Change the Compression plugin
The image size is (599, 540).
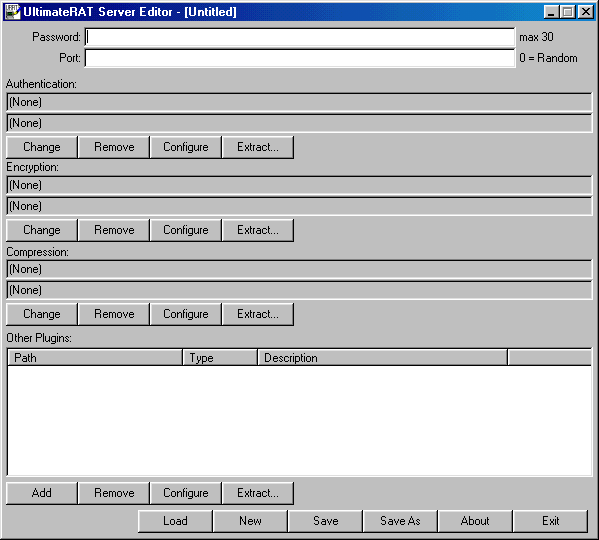click(42, 314)
